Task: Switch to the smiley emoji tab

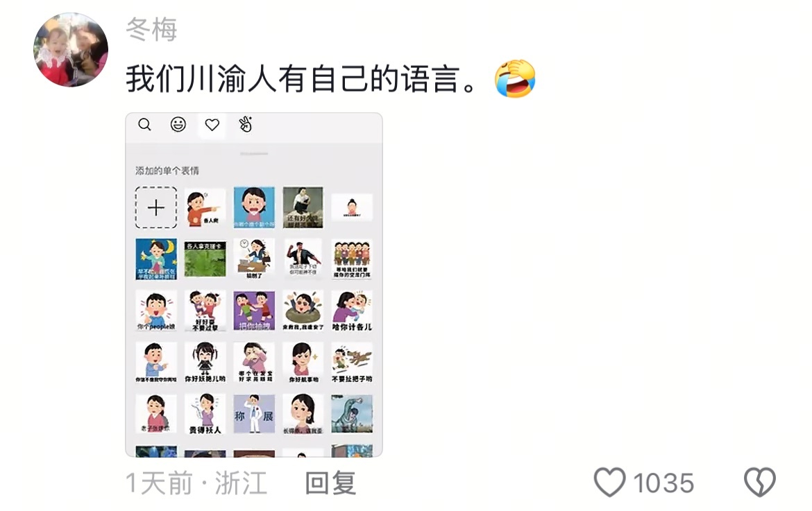Action: pos(178,125)
